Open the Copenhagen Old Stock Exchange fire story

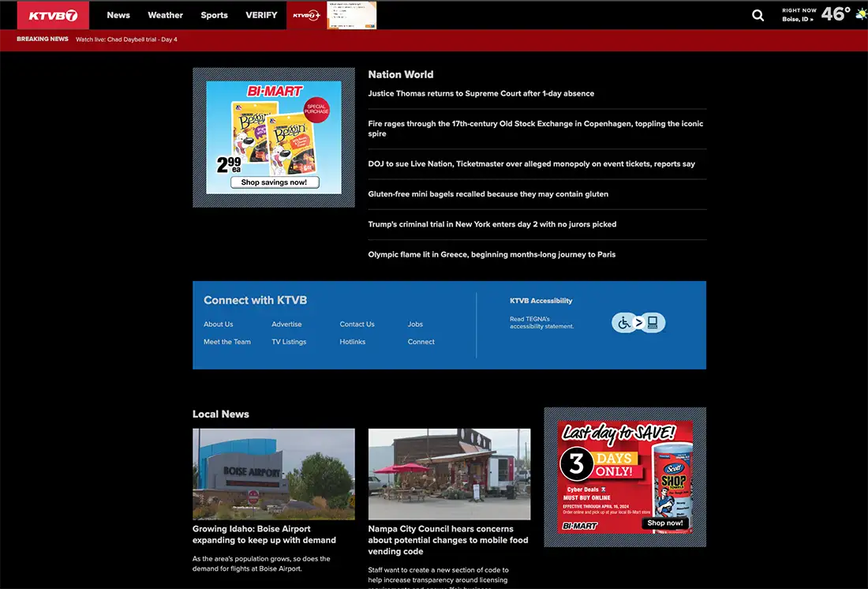point(535,129)
